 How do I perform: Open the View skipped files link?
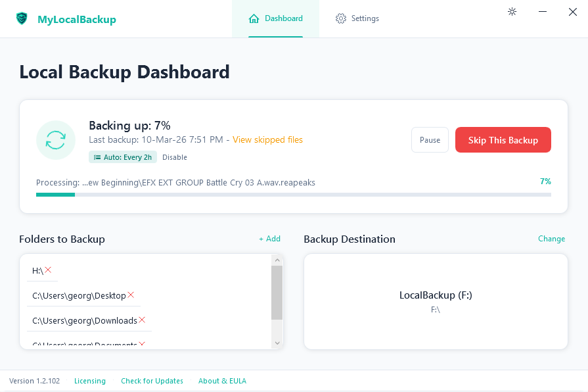(267, 139)
